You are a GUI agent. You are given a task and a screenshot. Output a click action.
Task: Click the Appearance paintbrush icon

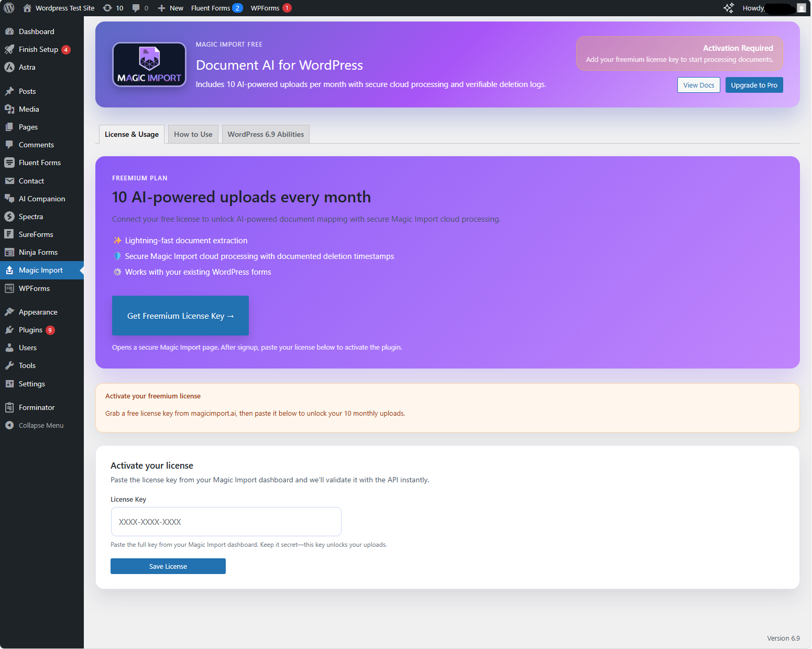(9, 312)
